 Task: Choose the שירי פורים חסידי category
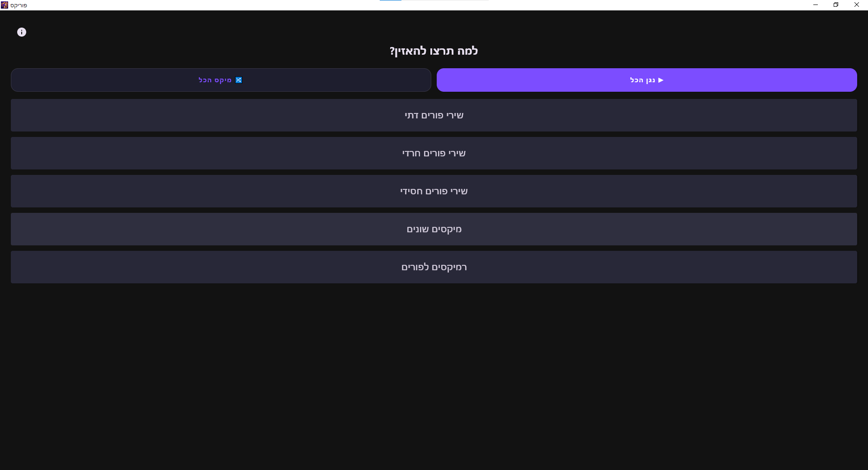pyautogui.click(x=434, y=191)
